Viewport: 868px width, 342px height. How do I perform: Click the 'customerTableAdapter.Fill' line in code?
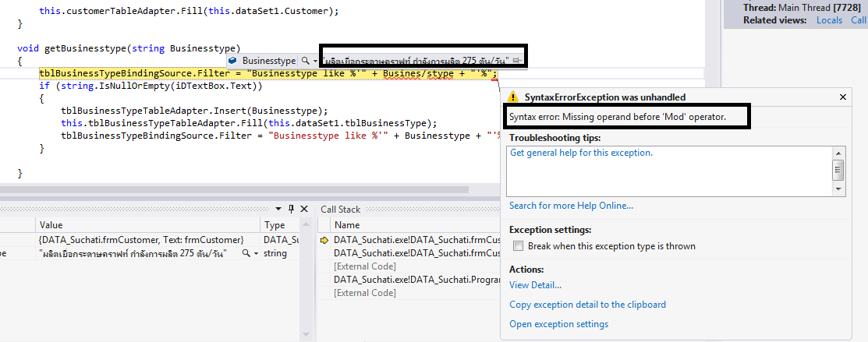pos(189,10)
